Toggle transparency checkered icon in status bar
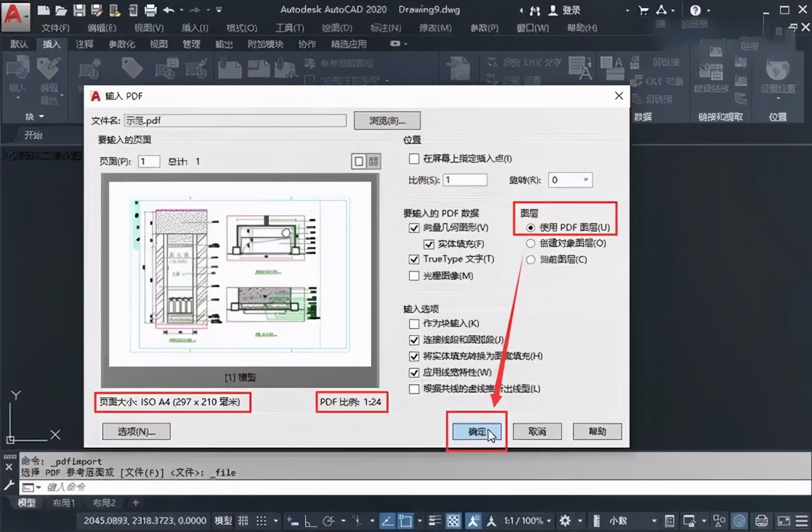 pos(454,520)
